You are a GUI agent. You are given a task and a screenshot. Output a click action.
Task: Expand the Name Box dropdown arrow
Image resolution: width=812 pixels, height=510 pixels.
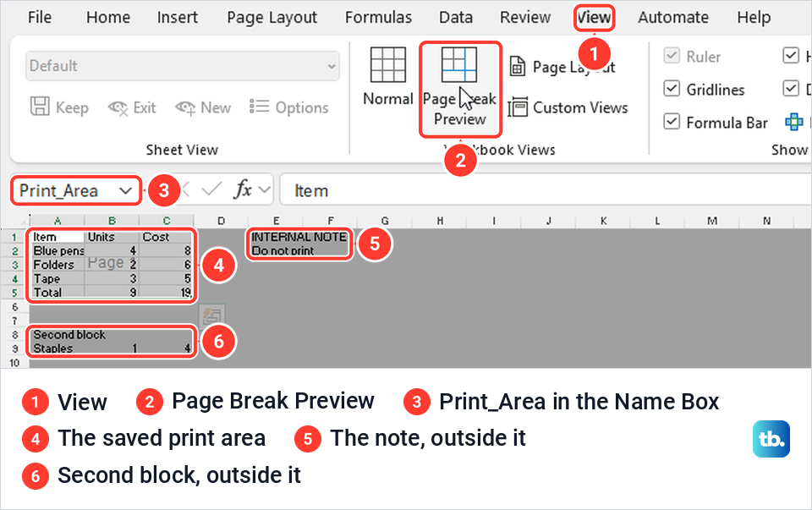[x=125, y=190]
